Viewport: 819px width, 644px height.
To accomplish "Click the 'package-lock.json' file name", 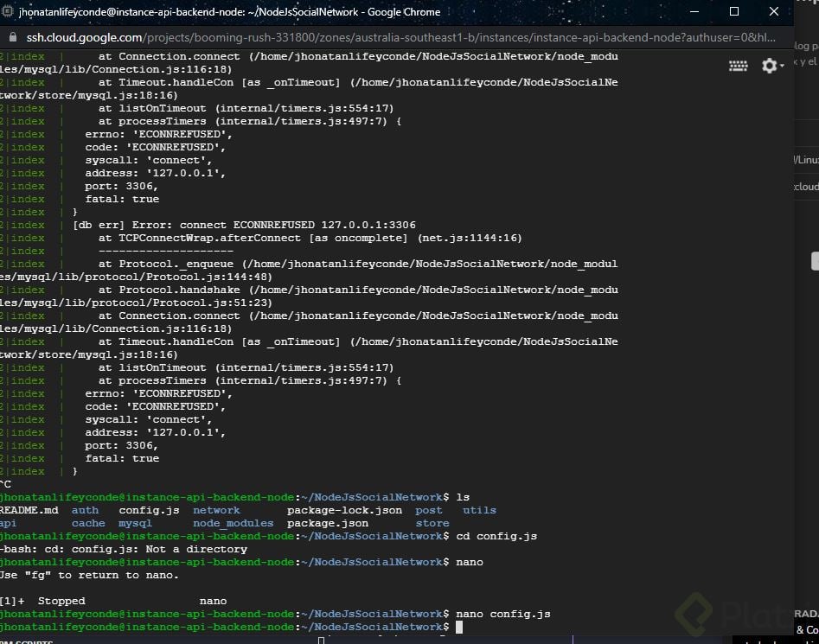I will pos(344,510).
